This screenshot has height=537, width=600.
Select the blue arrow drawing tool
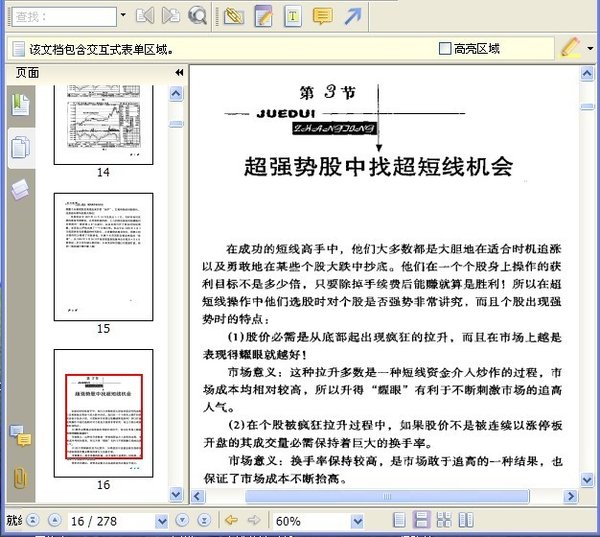(352, 16)
